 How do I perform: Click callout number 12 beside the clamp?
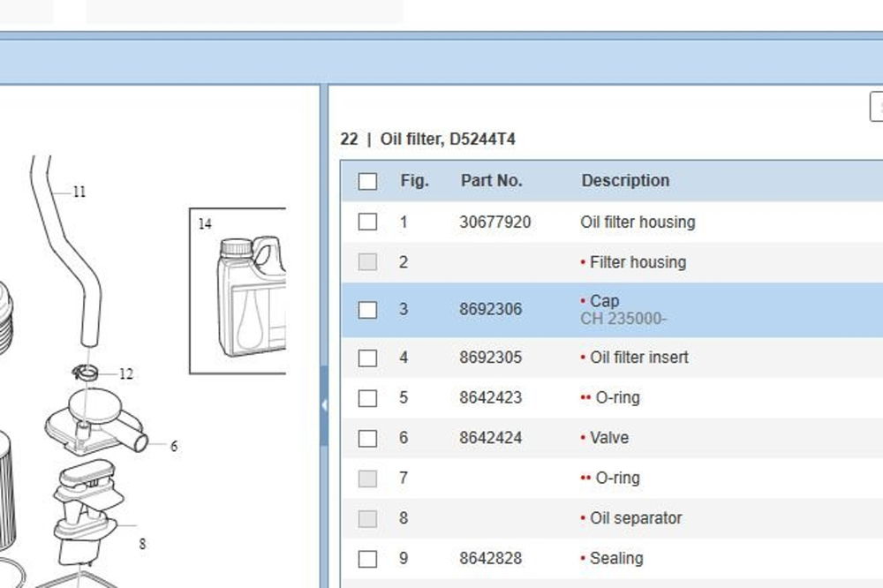pos(125,374)
